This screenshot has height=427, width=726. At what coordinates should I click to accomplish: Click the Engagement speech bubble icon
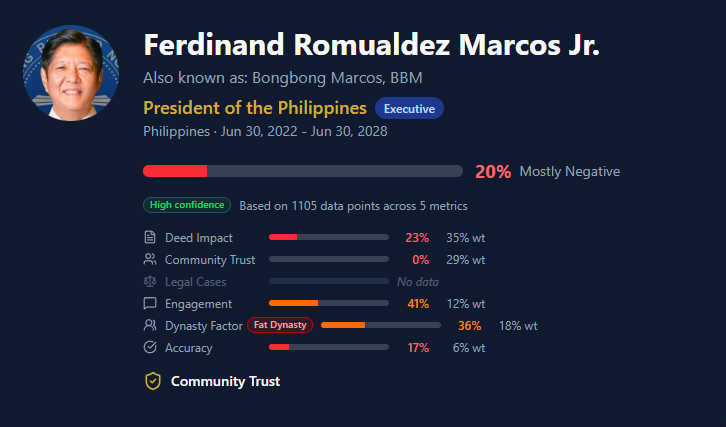point(150,304)
